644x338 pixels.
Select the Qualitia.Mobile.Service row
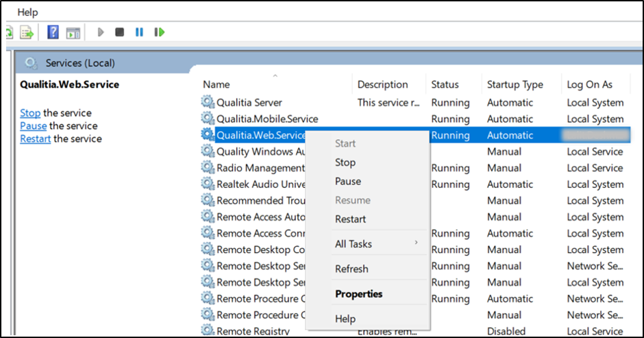pyautogui.click(x=267, y=119)
